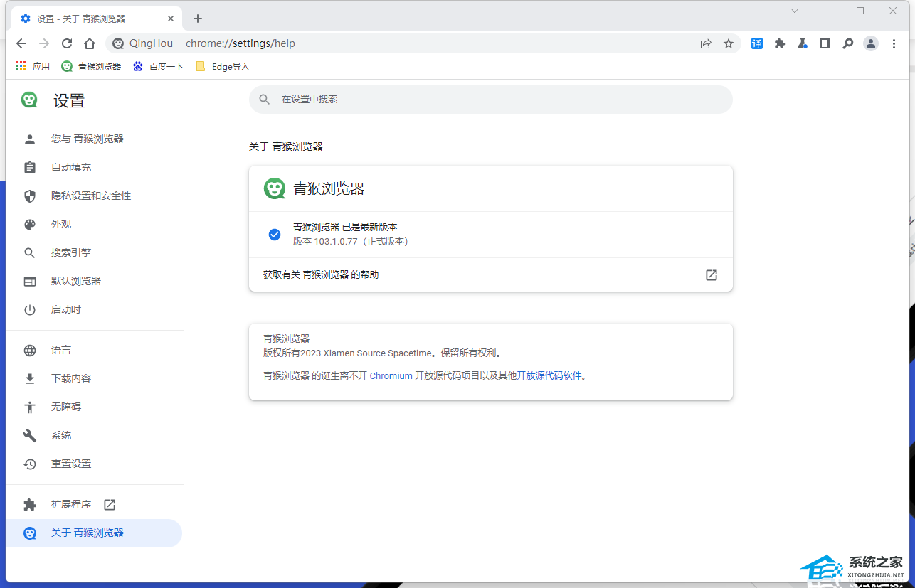The height and width of the screenshot is (588, 915).
Task: Open the extensions puzzle icon in toolbar
Action: coord(780,43)
